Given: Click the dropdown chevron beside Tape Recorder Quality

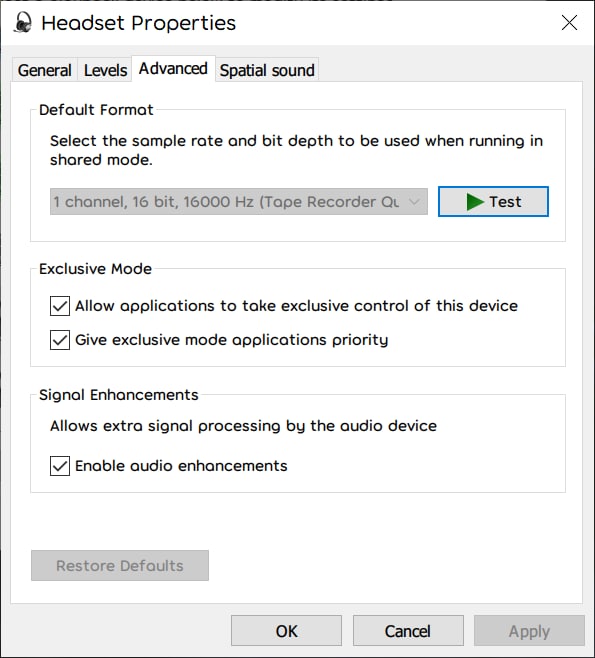Looking at the screenshot, I should tap(414, 202).
